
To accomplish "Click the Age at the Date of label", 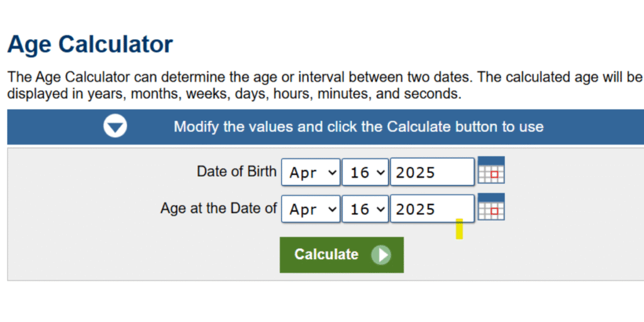I will coord(218,208).
